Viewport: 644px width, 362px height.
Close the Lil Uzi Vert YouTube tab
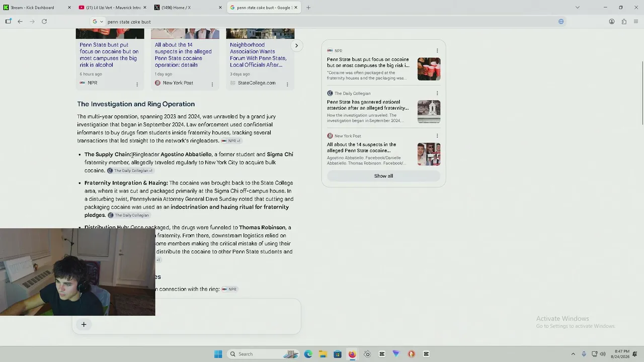[x=145, y=8]
